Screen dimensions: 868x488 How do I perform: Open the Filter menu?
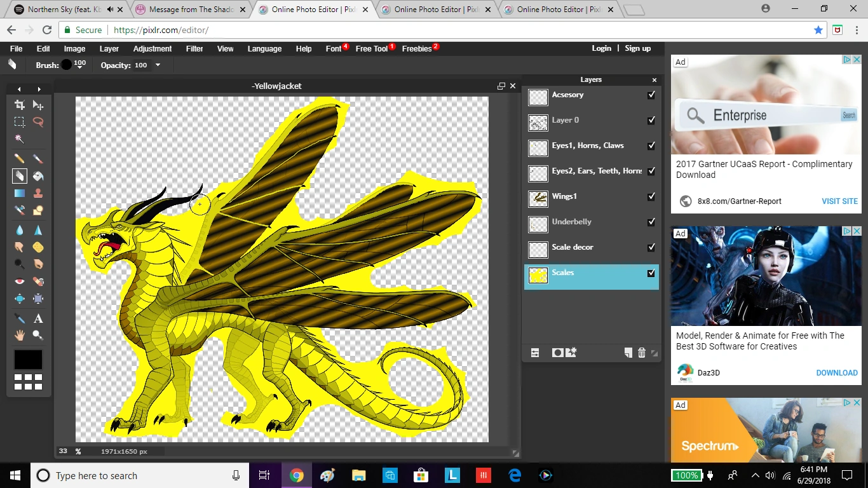[x=194, y=49]
